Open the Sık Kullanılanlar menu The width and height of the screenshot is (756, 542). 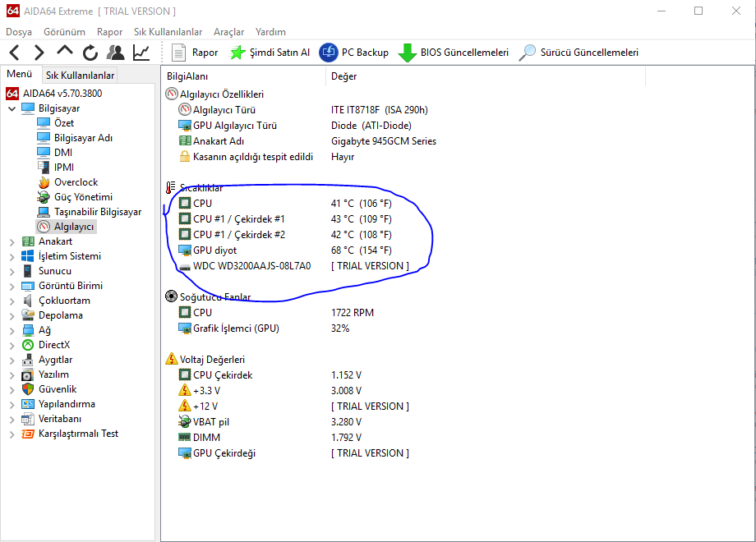click(x=168, y=32)
